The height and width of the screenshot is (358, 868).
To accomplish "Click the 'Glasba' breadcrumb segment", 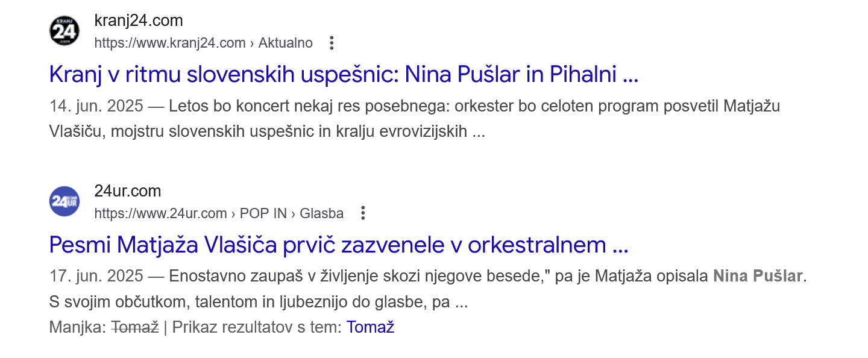I will [x=322, y=213].
